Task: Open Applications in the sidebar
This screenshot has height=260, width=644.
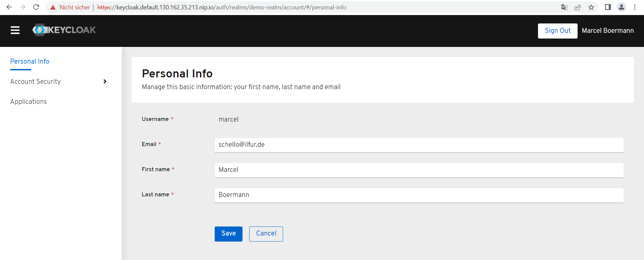Action: tap(29, 102)
